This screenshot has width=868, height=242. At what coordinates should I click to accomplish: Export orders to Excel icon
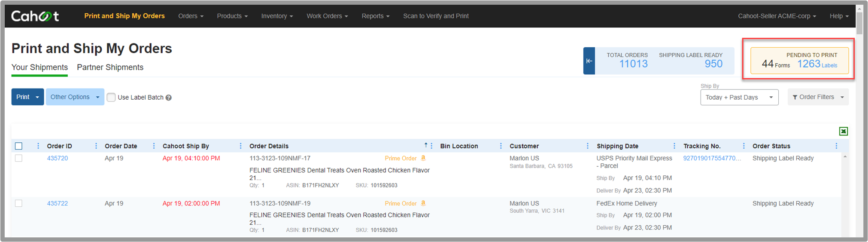click(x=843, y=131)
